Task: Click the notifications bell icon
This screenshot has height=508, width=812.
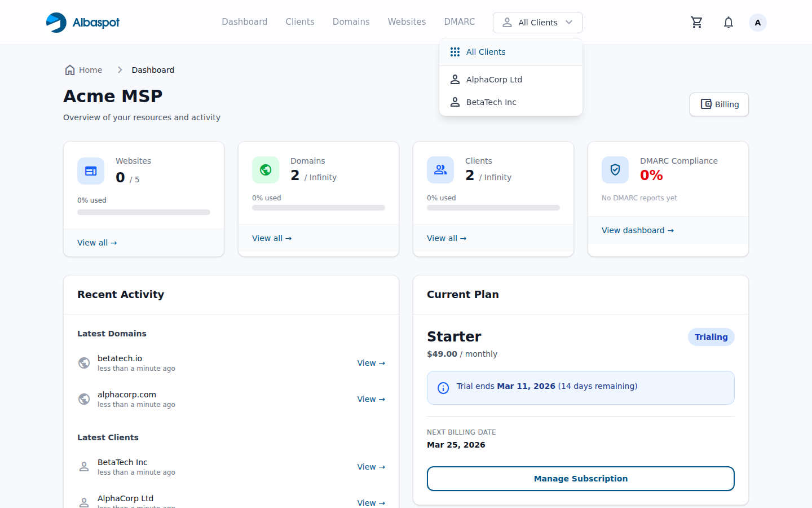Action: click(729, 23)
